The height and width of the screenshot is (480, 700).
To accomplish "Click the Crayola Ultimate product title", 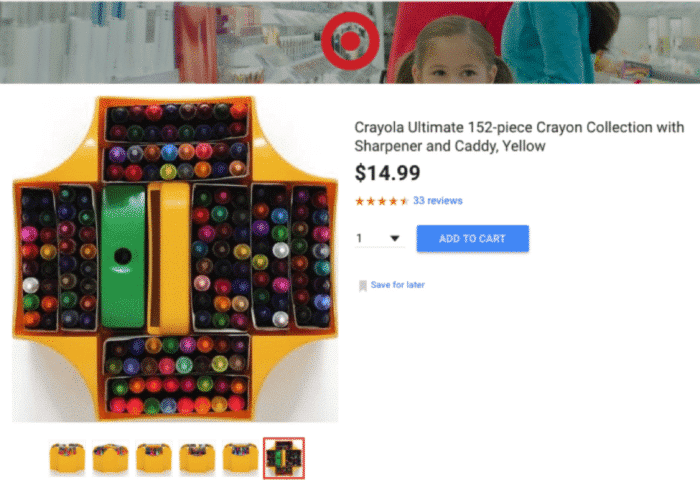I will pos(519,137).
